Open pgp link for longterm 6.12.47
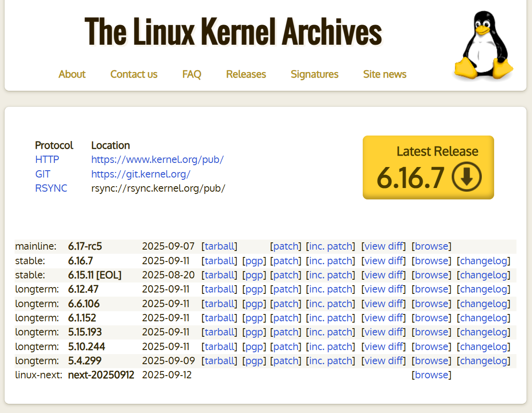 click(254, 289)
